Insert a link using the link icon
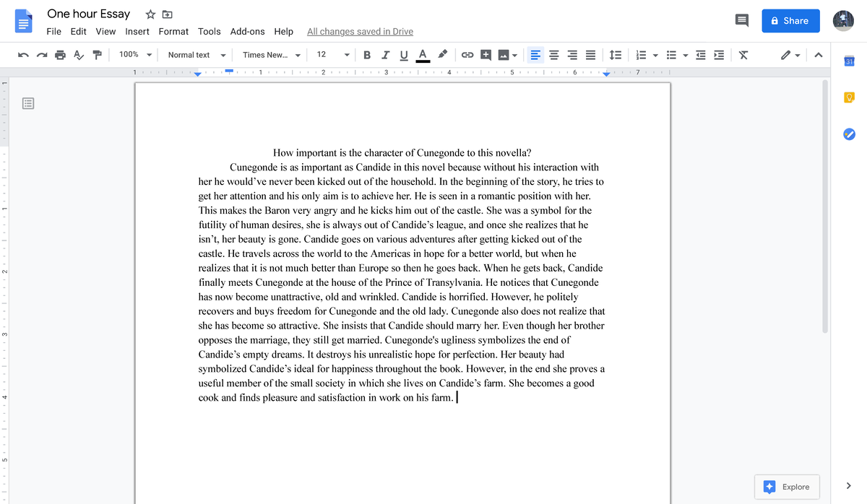The width and height of the screenshot is (867, 504). (467, 54)
